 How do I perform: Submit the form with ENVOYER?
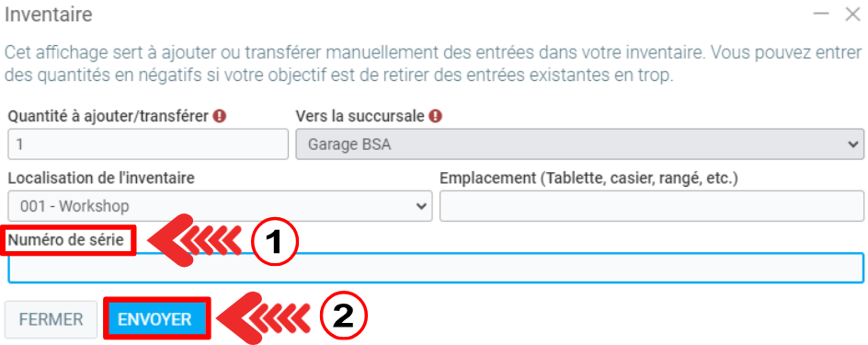[155, 319]
